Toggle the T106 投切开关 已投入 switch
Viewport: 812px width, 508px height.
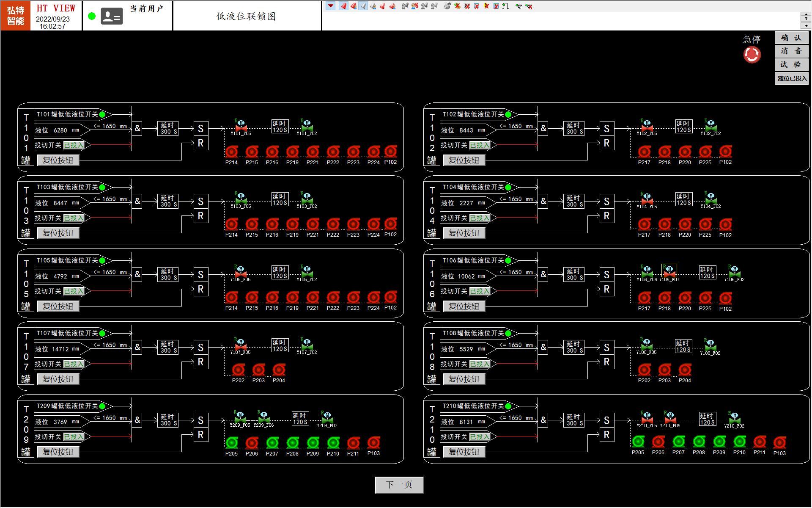pyautogui.click(x=480, y=291)
